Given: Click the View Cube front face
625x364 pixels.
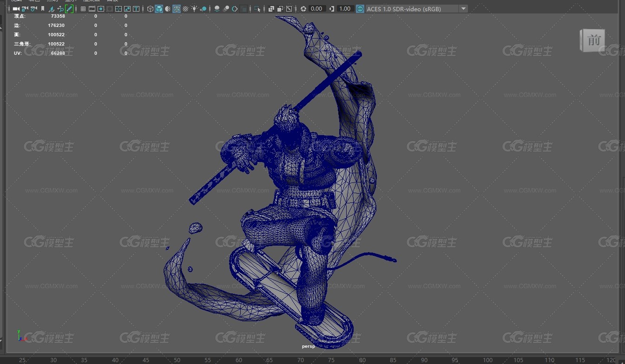Looking at the screenshot, I should point(593,40).
